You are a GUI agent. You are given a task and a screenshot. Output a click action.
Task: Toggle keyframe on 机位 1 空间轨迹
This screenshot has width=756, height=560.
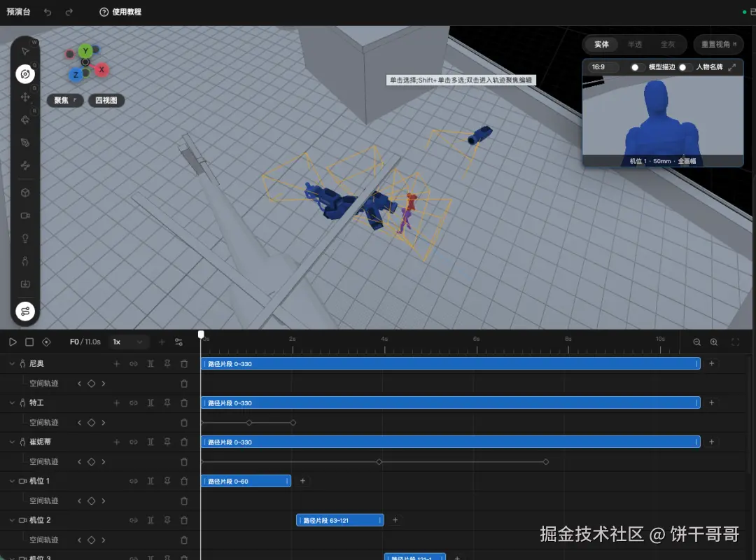click(x=91, y=500)
